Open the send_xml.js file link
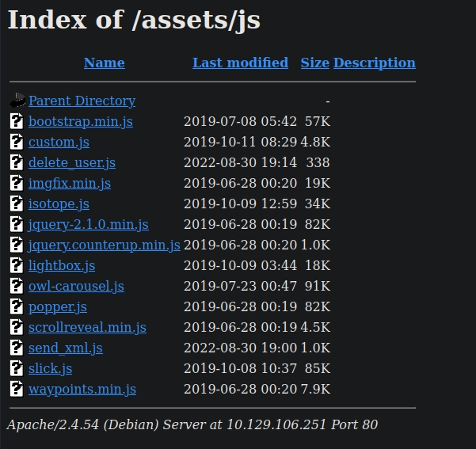The width and height of the screenshot is (476, 449). point(66,348)
